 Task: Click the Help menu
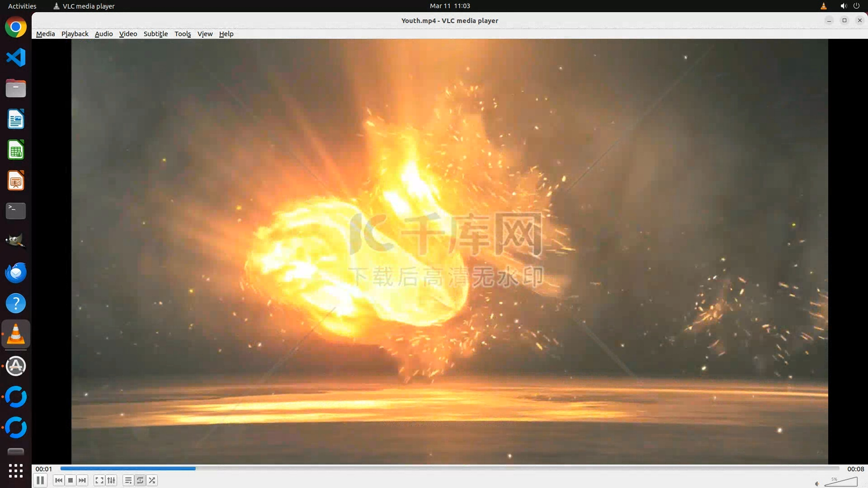[x=226, y=34]
